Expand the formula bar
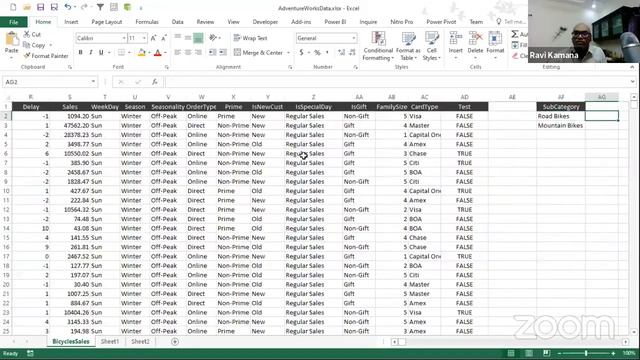Screen dimensions: 640x360 632,82
